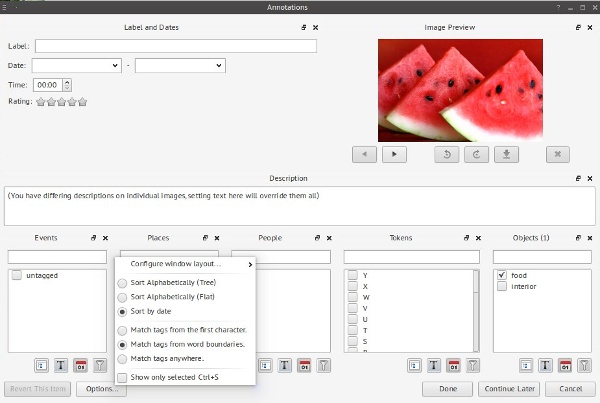Check token W checkbox
600x403 pixels.
tap(352, 297)
